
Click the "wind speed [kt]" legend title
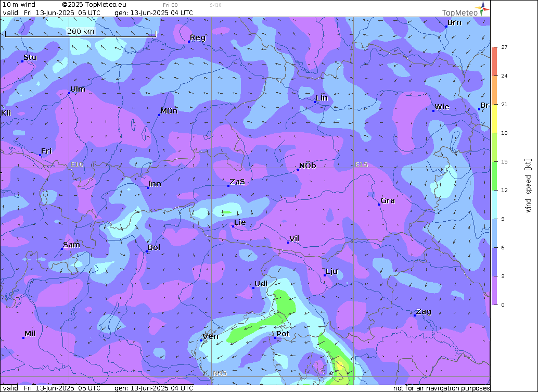tap(528, 185)
